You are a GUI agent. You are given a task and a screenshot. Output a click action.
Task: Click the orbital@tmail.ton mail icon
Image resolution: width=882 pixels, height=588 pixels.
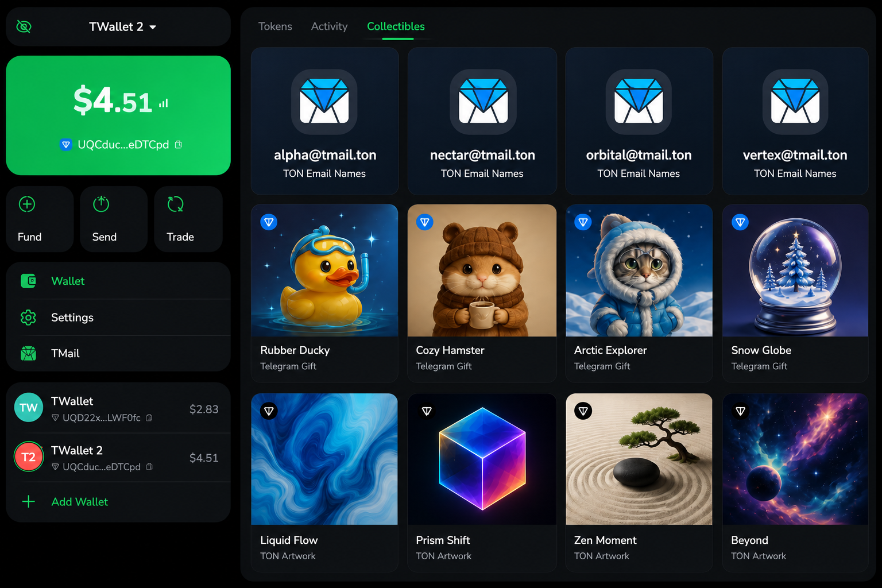click(x=639, y=102)
